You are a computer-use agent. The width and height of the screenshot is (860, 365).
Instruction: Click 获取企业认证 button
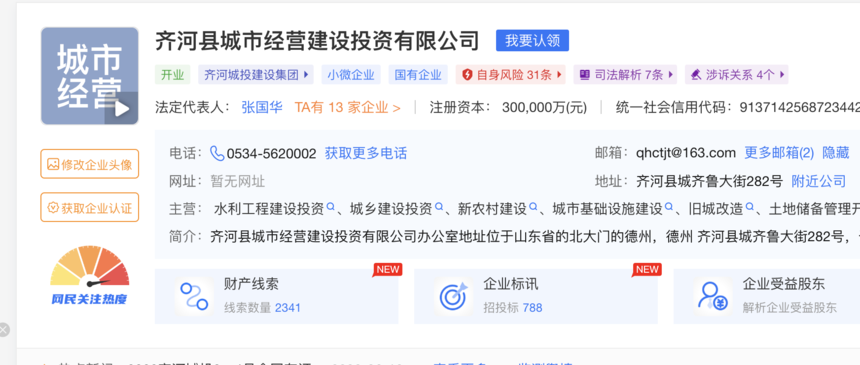click(x=89, y=207)
